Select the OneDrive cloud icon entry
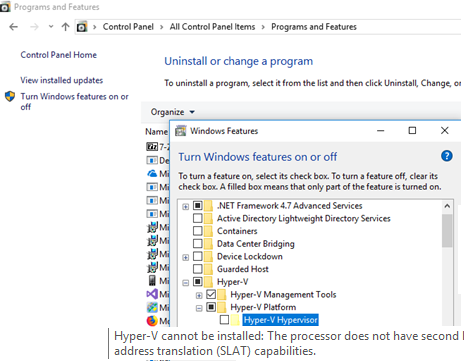Screen dimensions: 464x361 click(152, 173)
